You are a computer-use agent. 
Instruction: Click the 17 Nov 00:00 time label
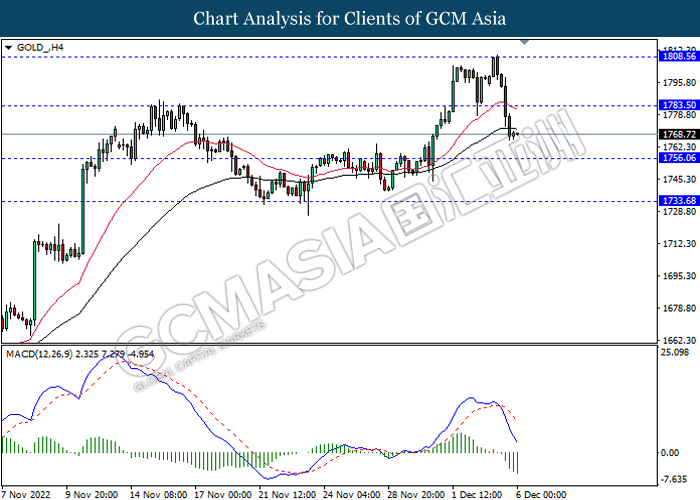223,495
